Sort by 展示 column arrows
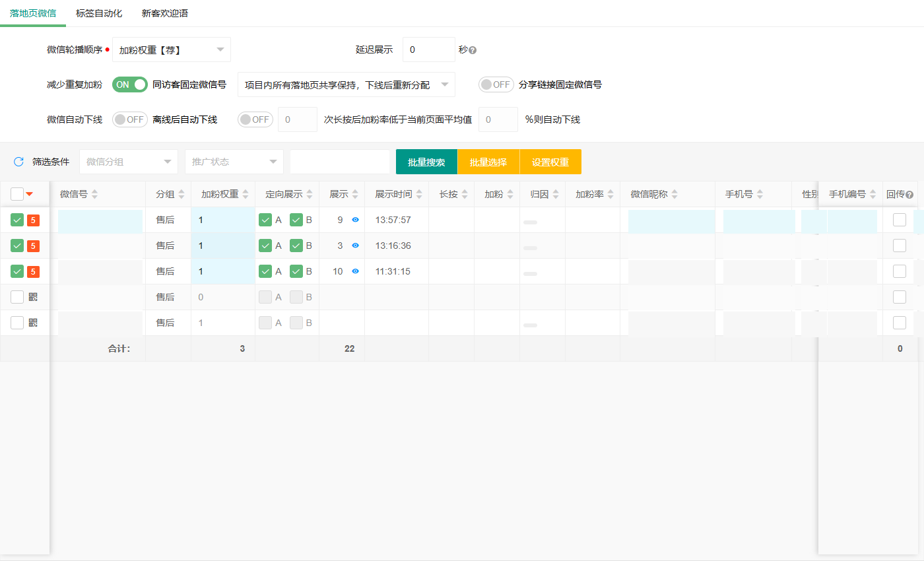 (x=355, y=194)
